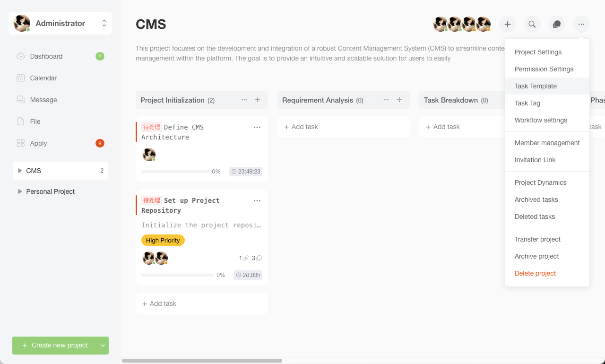This screenshot has width=605, height=364.
Task: Open options for Define CMS Architecture task
Action: 257,127
